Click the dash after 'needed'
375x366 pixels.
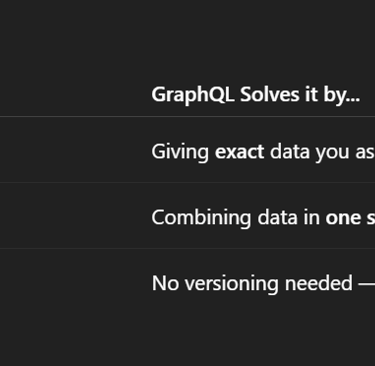367,285
